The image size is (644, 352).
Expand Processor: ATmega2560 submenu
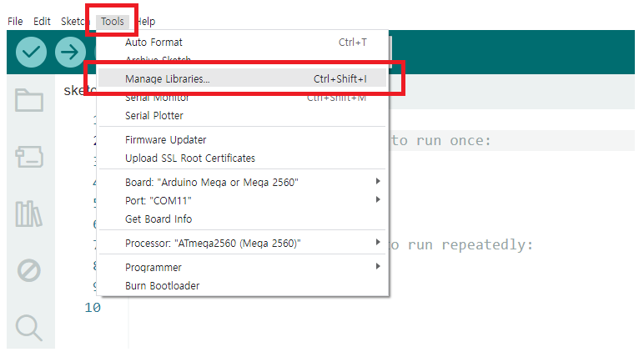(x=242, y=244)
